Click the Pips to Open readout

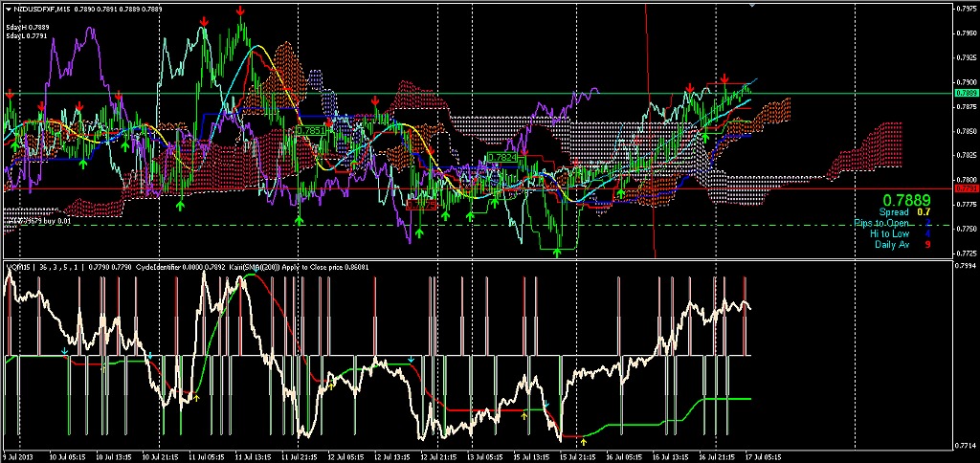tap(893, 223)
